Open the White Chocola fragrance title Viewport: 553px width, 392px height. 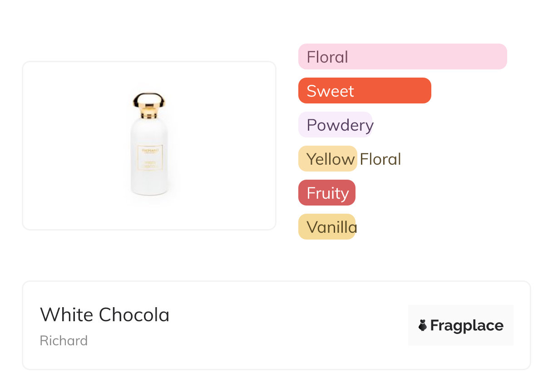point(105,315)
